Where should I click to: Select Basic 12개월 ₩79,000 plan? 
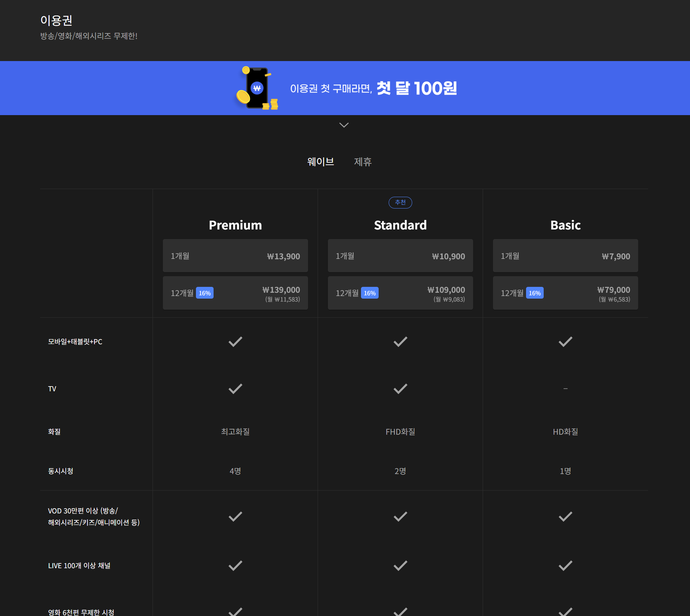click(565, 293)
